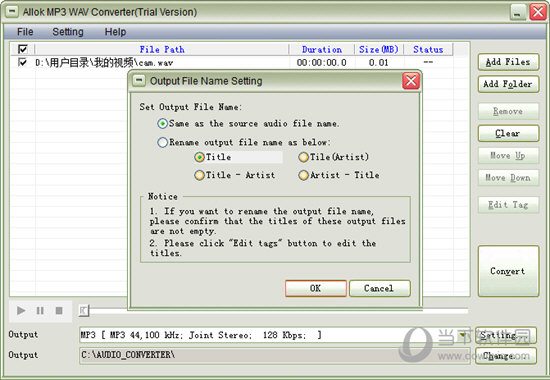Click the Size(MB) column header
Screen dimensions: 550x380
(x=379, y=49)
